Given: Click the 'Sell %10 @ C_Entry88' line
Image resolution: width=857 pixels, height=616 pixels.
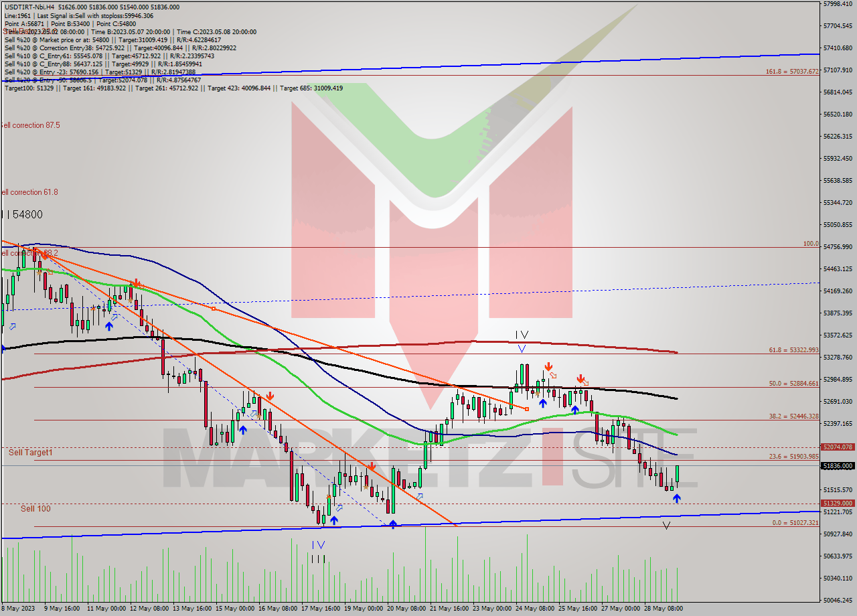Looking at the screenshot, I should click(x=106, y=64).
